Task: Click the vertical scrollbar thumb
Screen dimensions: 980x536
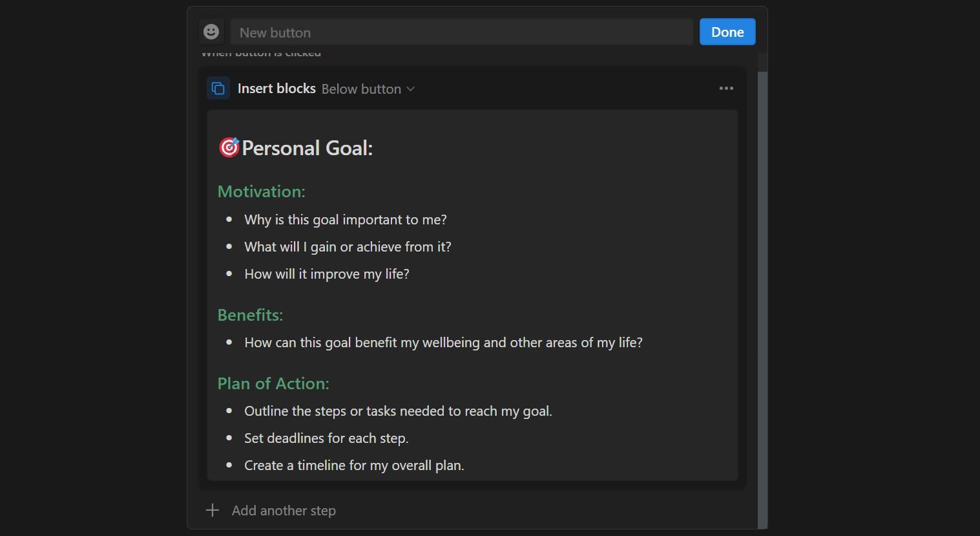Action: 762,297
